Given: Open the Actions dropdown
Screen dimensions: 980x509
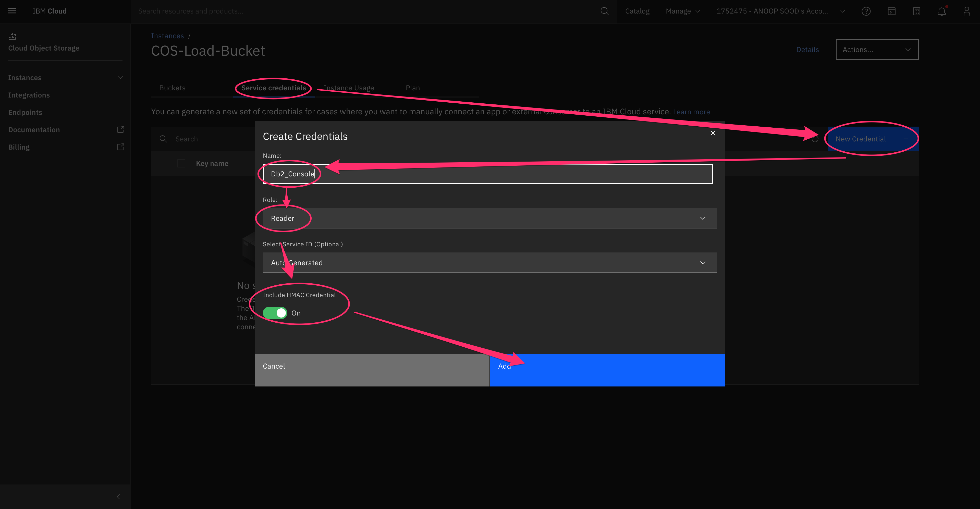Looking at the screenshot, I should 877,50.
